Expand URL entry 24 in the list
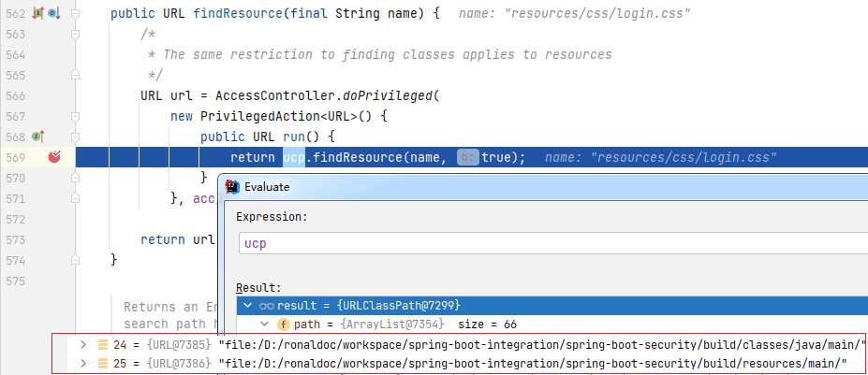The width and height of the screenshot is (868, 375). tap(83, 344)
